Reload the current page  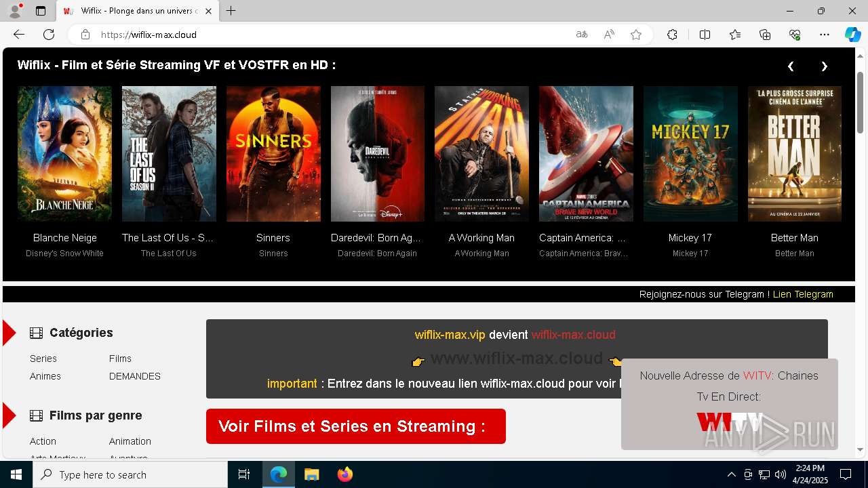49,35
